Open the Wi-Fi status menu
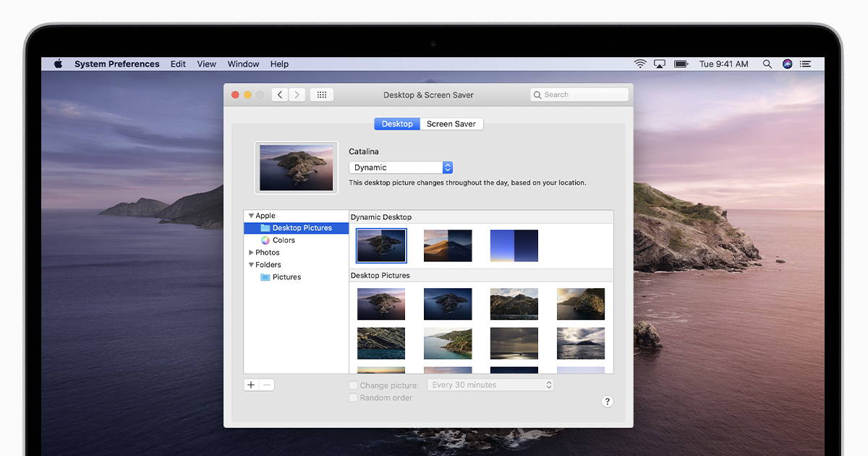868x456 pixels. click(x=640, y=64)
